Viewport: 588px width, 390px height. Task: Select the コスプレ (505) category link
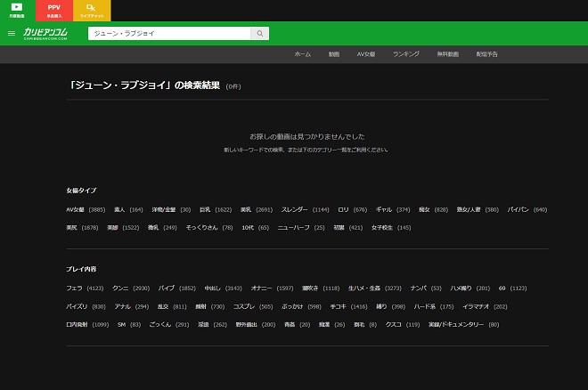pos(253,307)
